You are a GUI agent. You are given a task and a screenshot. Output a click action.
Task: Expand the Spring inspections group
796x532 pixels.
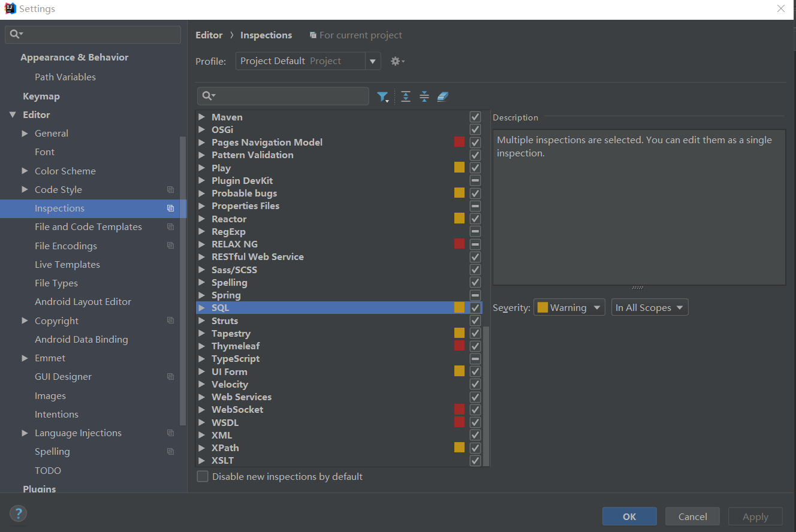202,295
